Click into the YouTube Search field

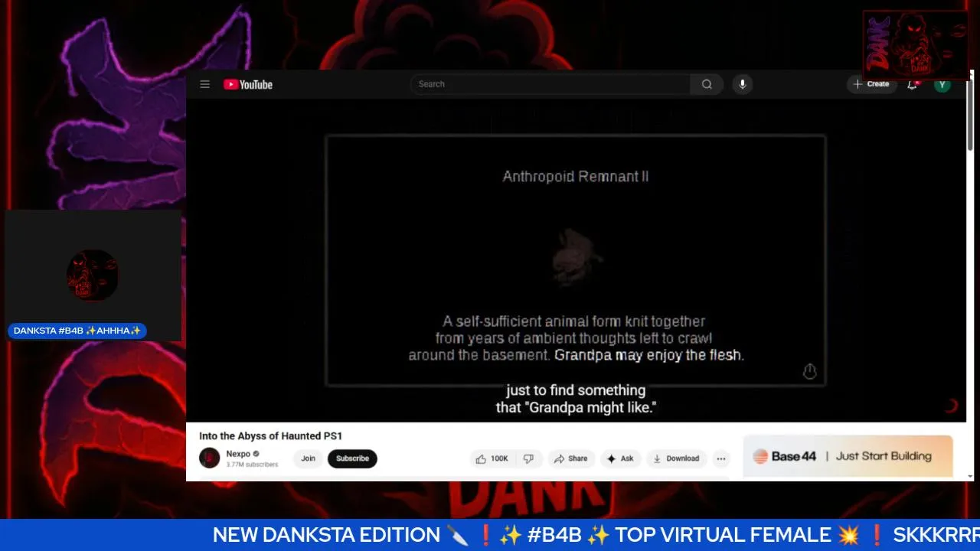pyautogui.click(x=550, y=84)
